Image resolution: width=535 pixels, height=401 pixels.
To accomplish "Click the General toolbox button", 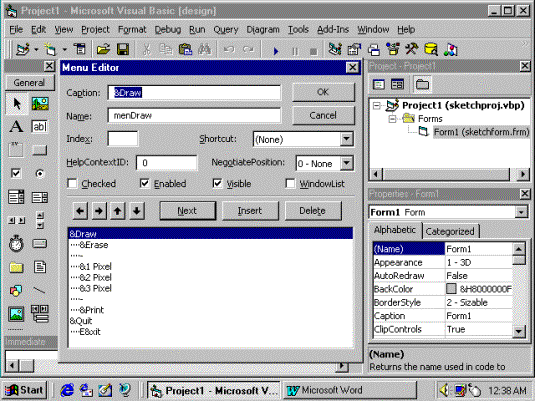I will click(30, 83).
